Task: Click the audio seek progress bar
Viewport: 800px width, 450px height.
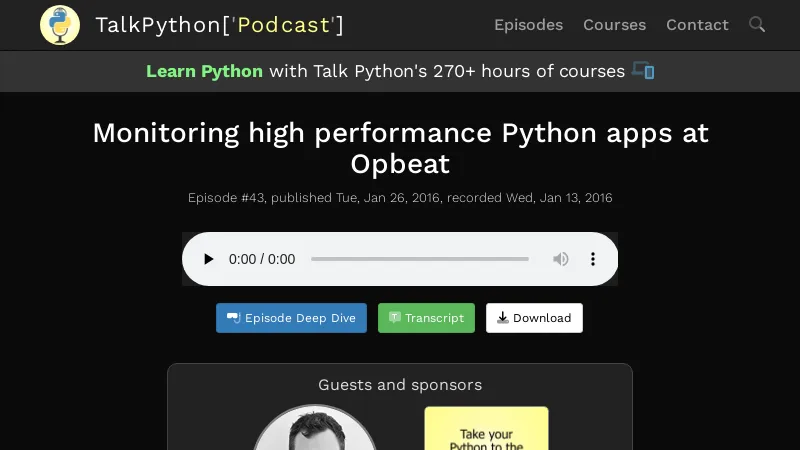Action: 420,259
